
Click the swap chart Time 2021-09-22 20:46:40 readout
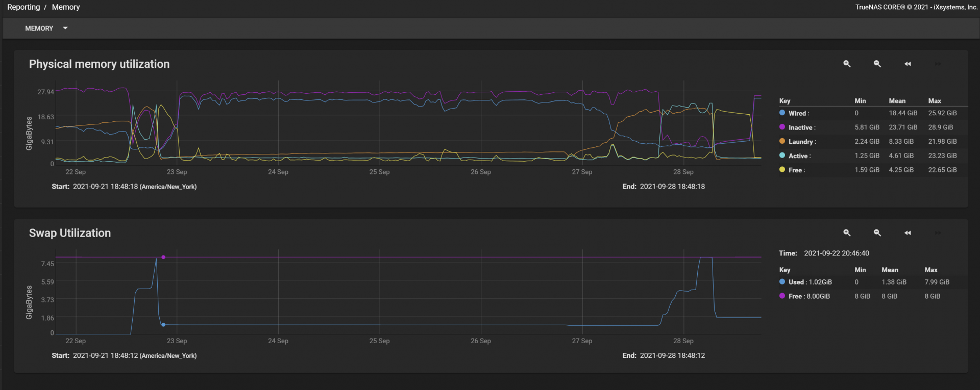pyautogui.click(x=824, y=253)
